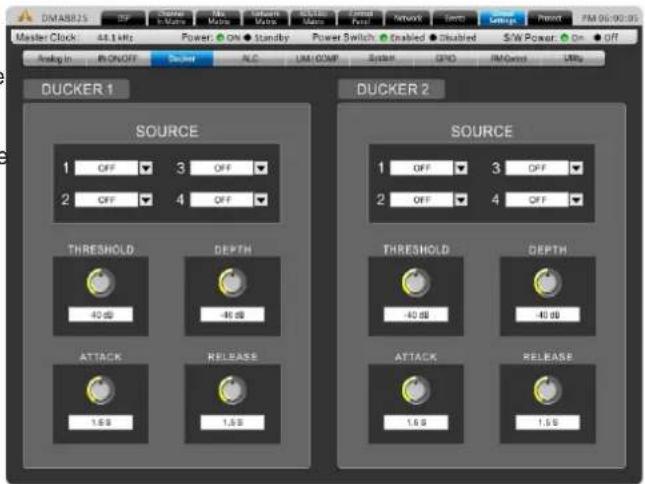Switch to Channel In Matrix tab

coord(171,19)
